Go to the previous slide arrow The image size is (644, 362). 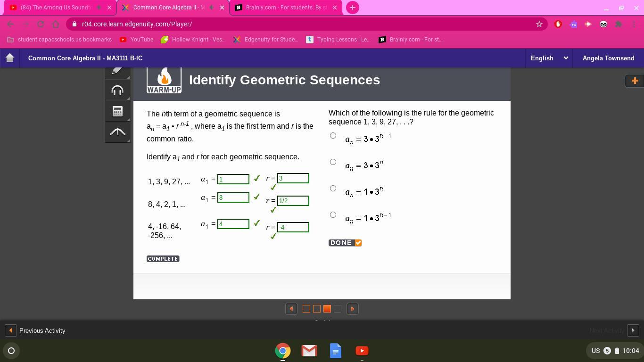[291, 309]
